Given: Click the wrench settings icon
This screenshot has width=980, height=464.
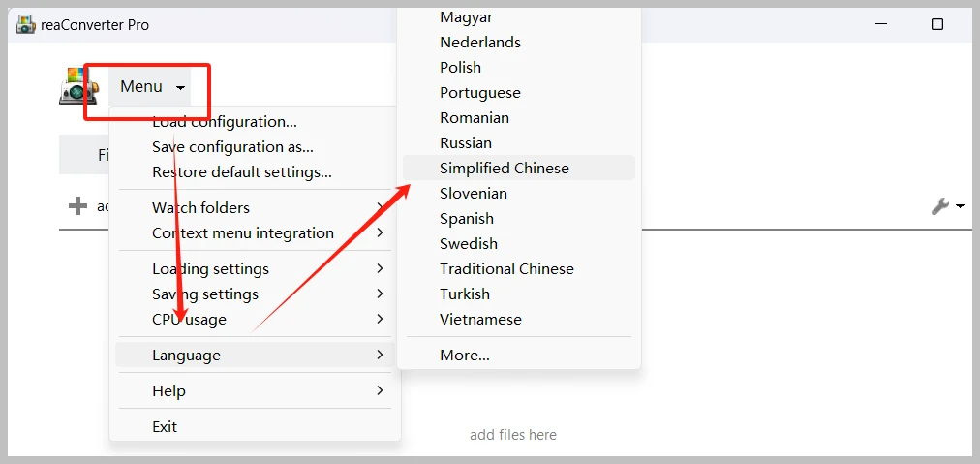Looking at the screenshot, I should [940, 206].
